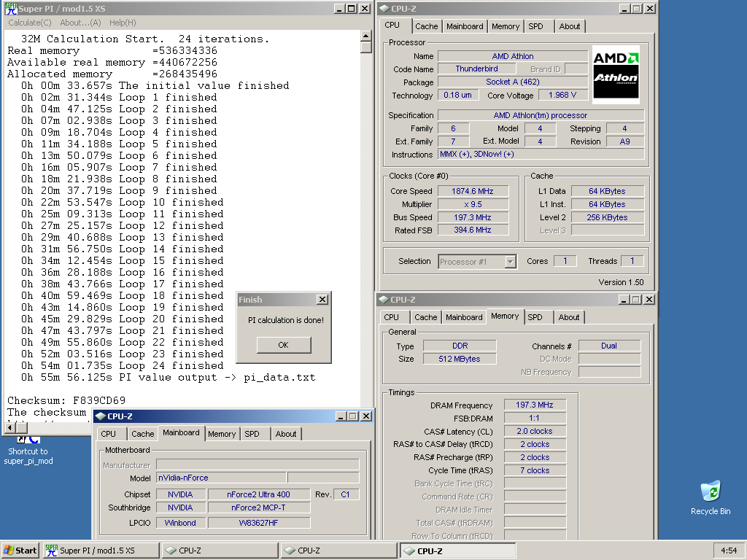The height and width of the screenshot is (560, 747).
Task: Click LPCIO field W83627HF
Action: tap(258, 523)
